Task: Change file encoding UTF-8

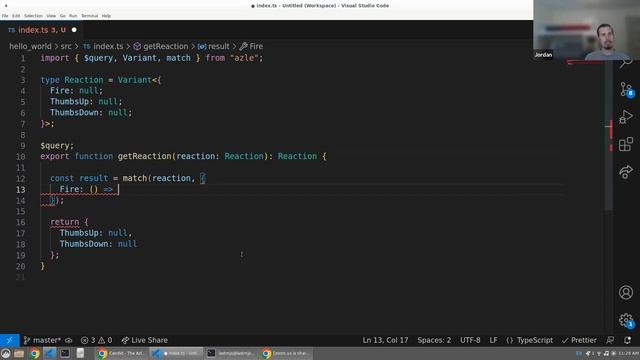Action: click(x=470, y=340)
